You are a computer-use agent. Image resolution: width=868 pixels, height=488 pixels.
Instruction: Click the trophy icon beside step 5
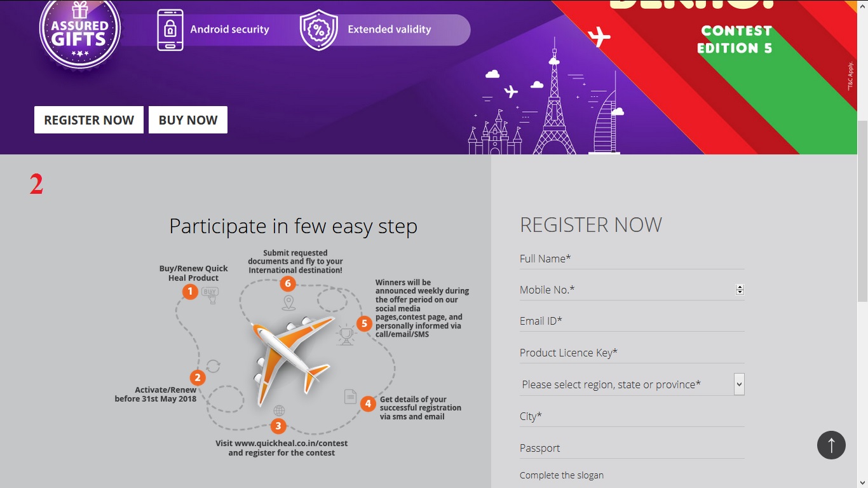coord(345,335)
